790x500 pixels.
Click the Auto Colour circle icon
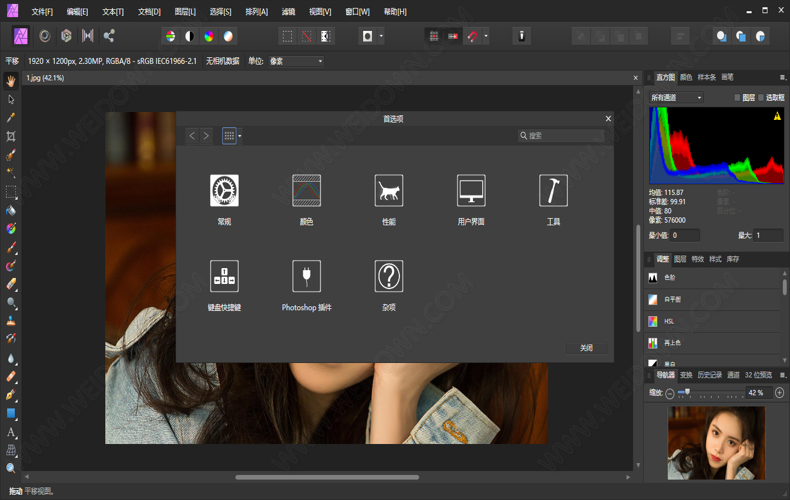(x=209, y=36)
